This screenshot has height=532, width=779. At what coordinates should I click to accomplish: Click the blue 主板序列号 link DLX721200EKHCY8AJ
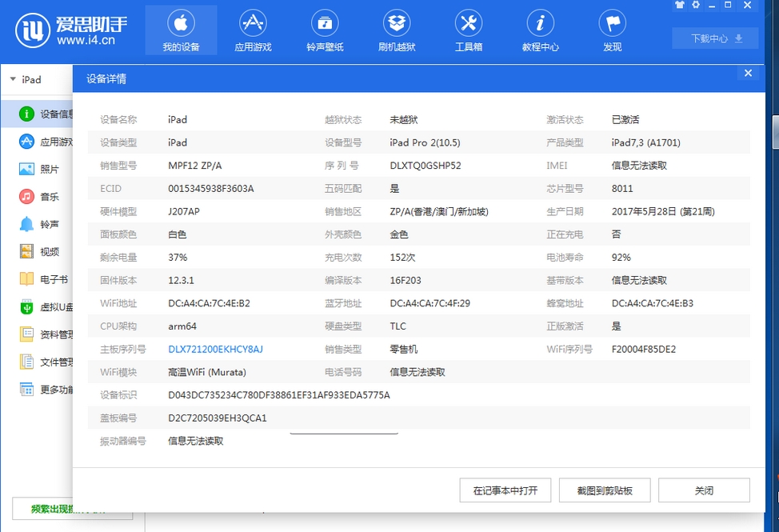[x=216, y=350]
